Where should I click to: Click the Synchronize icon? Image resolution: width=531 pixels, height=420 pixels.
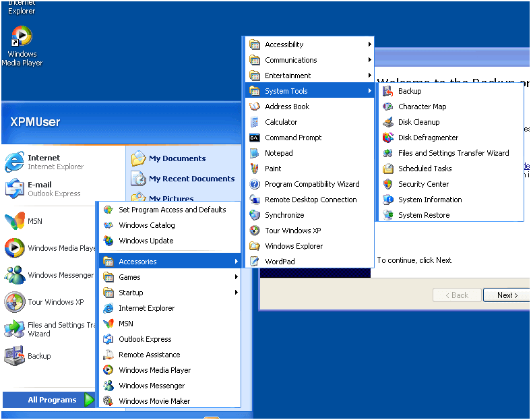pos(255,215)
